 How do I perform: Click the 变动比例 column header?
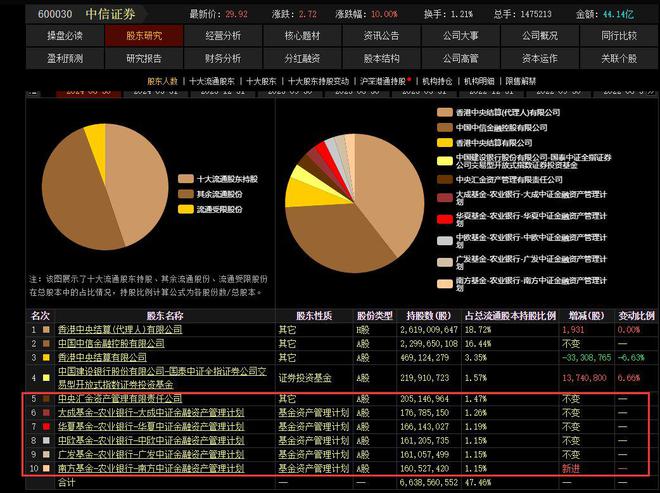point(636,316)
